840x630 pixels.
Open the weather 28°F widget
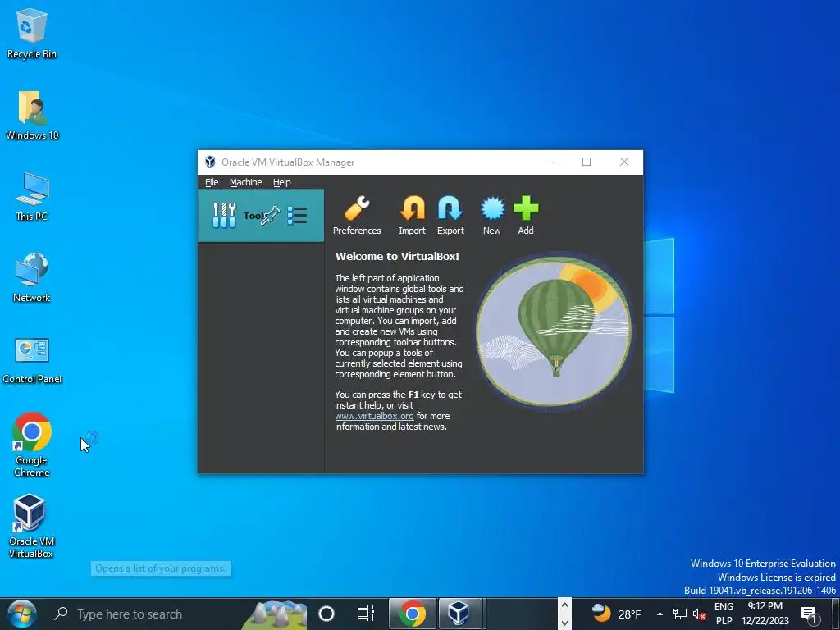[616, 614]
